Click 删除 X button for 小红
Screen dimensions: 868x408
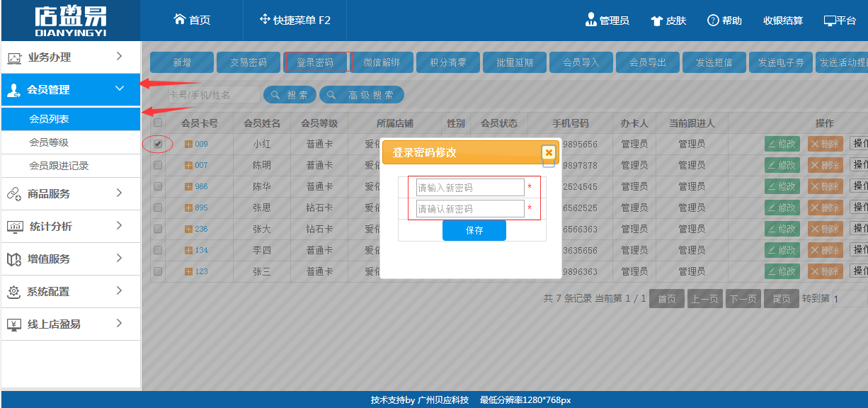(x=825, y=144)
